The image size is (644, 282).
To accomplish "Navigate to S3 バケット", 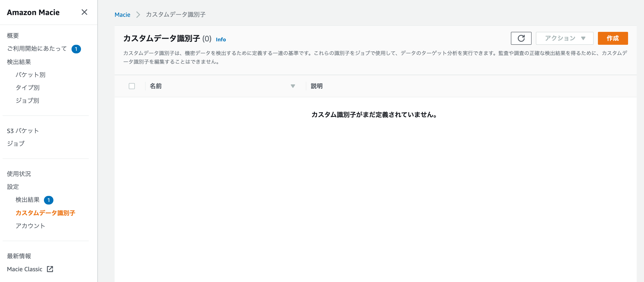I will pos(23,130).
